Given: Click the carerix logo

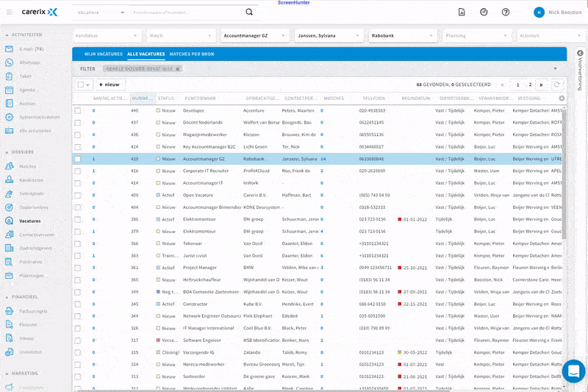Looking at the screenshot, I should click(x=40, y=12).
